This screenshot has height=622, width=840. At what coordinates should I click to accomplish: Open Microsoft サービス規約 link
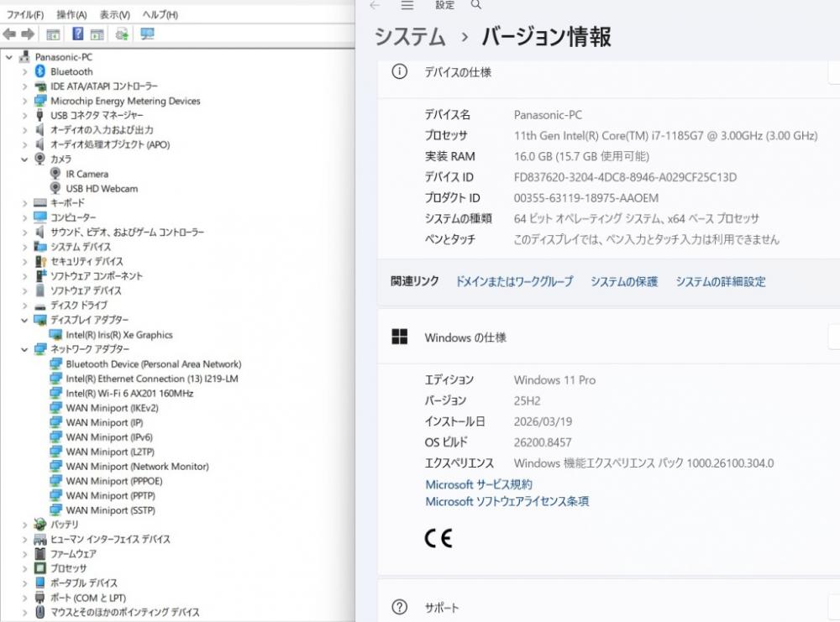479,484
